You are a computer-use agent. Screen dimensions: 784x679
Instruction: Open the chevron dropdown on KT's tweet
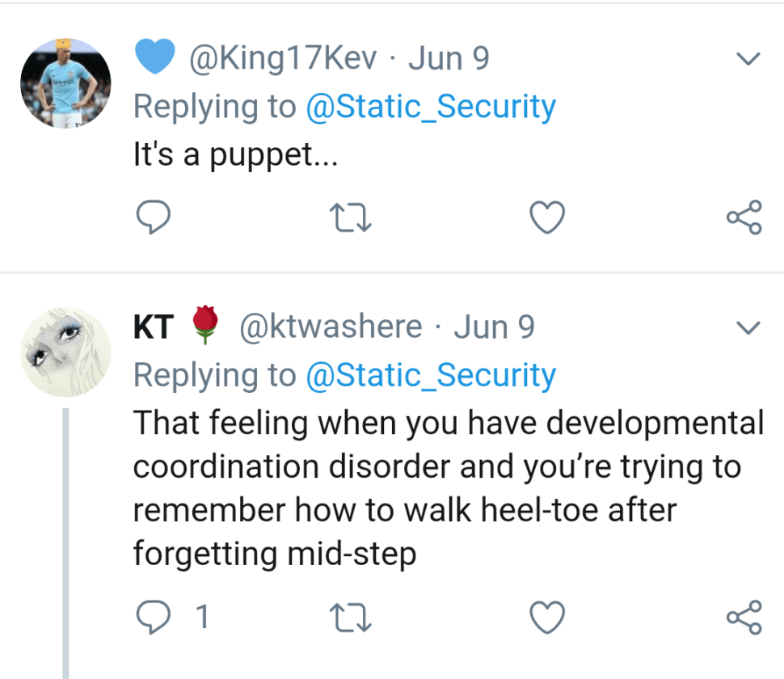(749, 327)
